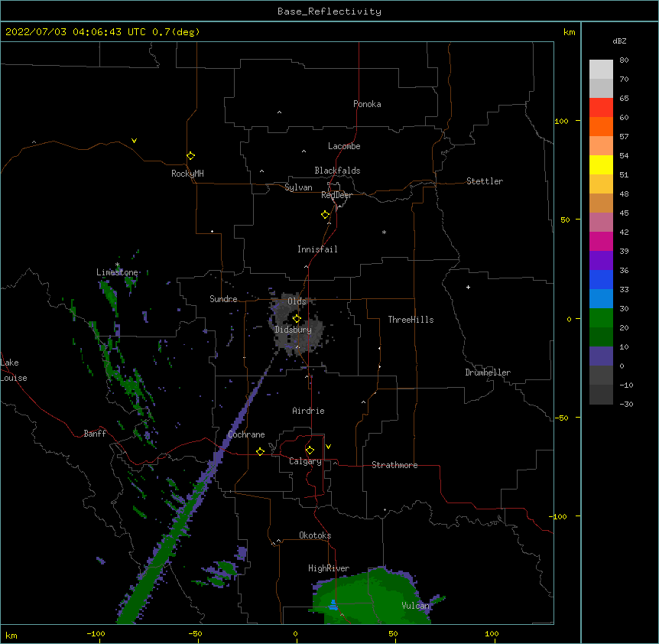Click the Airdrie city label

click(308, 411)
